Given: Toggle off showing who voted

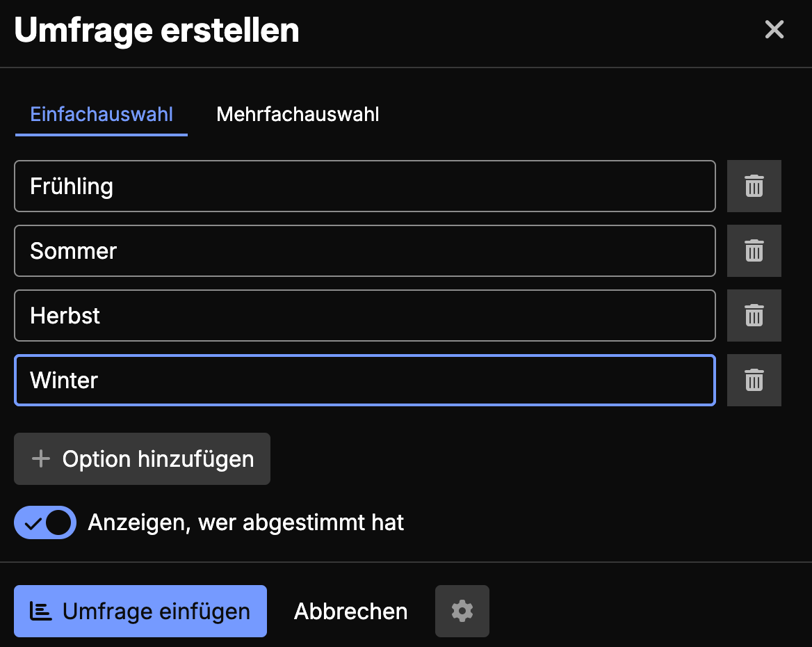Looking at the screenshot, I should 45,522.
